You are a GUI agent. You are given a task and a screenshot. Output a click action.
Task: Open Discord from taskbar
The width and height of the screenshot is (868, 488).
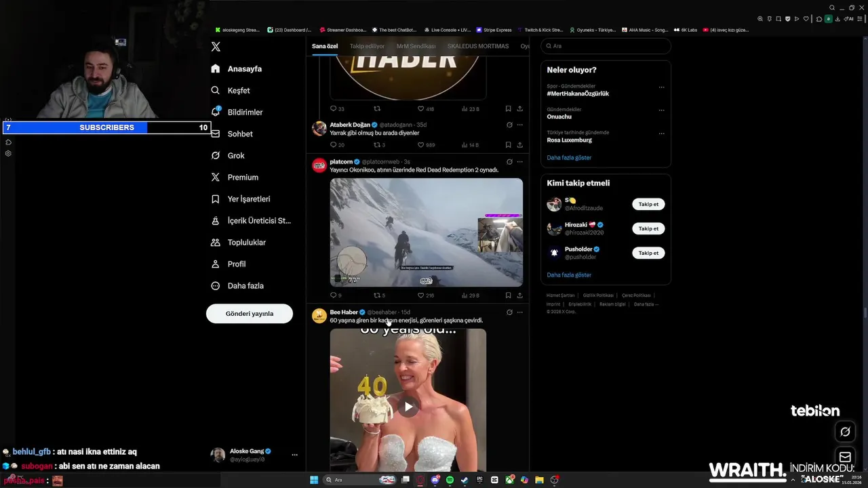click(x=435, y=480)
